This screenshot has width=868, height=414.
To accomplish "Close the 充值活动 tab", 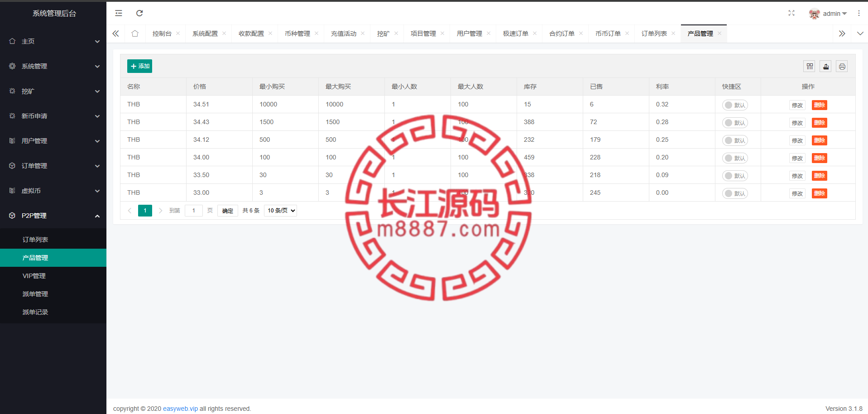I will (x=363, y=34).
